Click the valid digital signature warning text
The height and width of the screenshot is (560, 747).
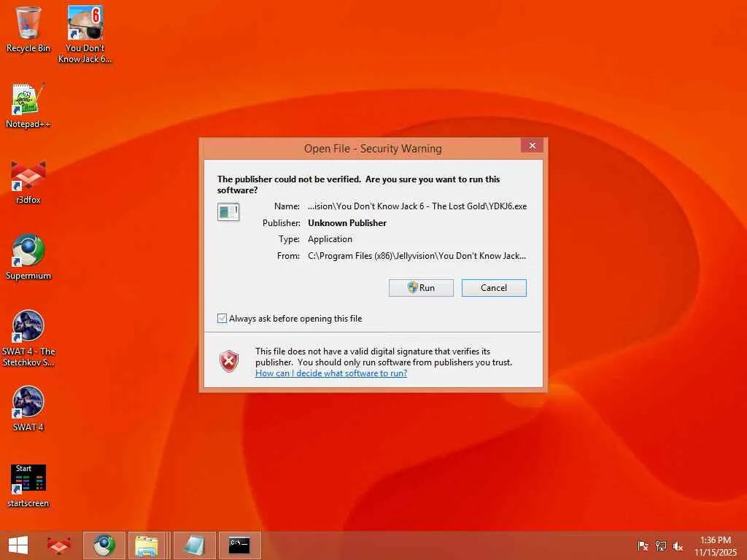tap(384, 357)
